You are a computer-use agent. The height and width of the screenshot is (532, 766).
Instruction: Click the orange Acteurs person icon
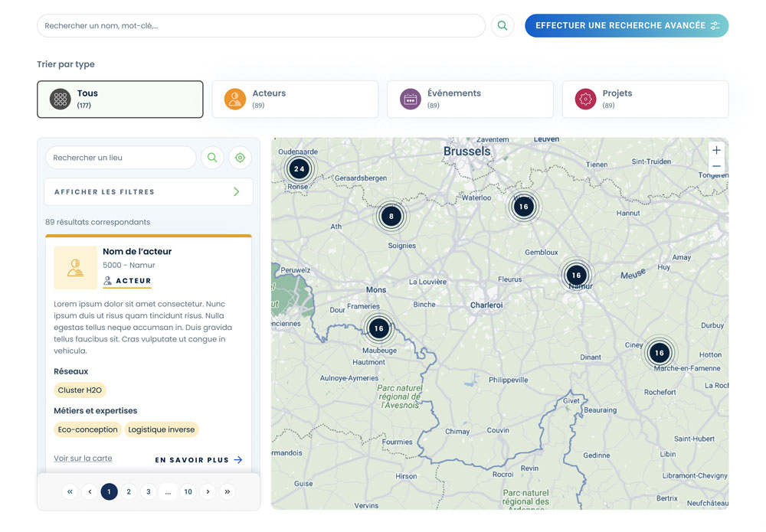(x=235, y=99)
